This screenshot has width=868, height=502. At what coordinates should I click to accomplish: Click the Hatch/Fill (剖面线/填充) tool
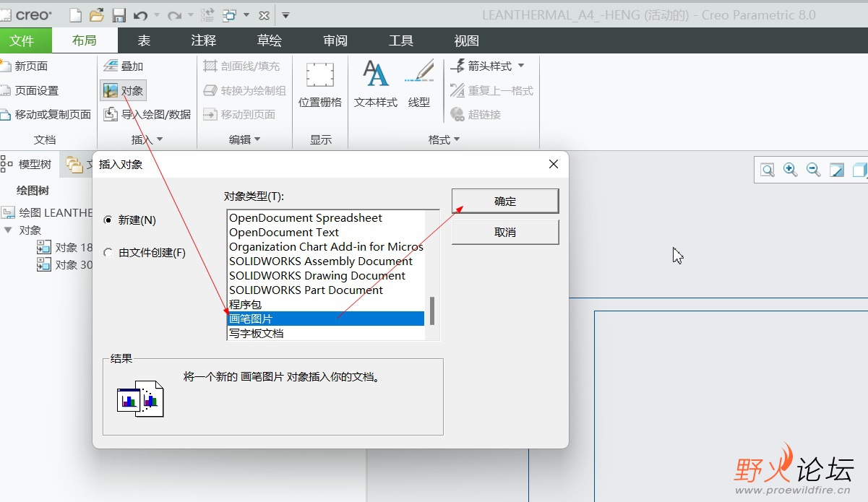tap(241, 66)
